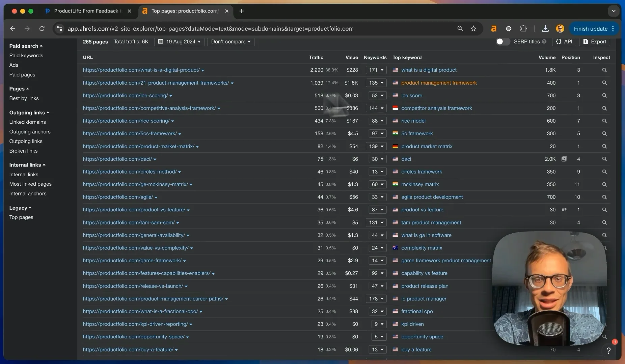
Task: Toggle the SERP titles switch
Action: pyautogui.click(x=502, y=41)
